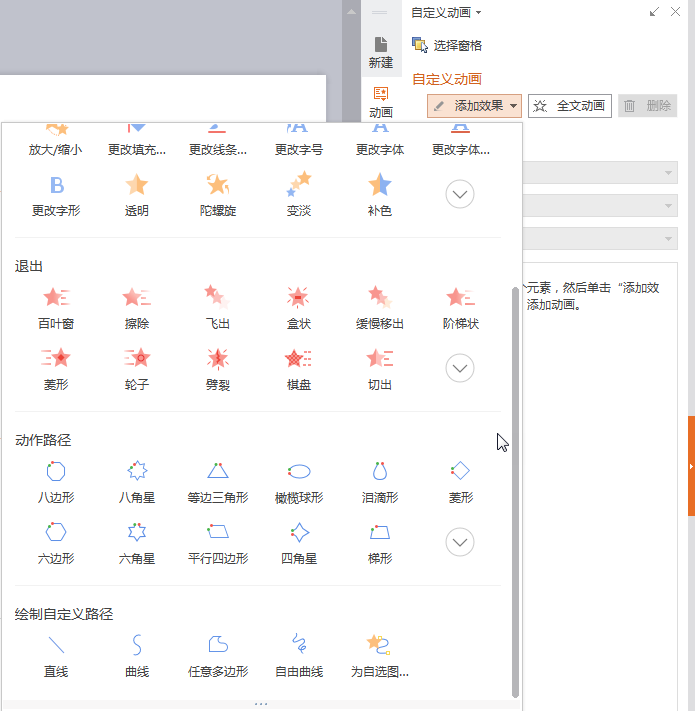The width and height of the screenshot is (695, 711).
Task: Choose the 直线 custom path
Action: click(x=56, y=654)
